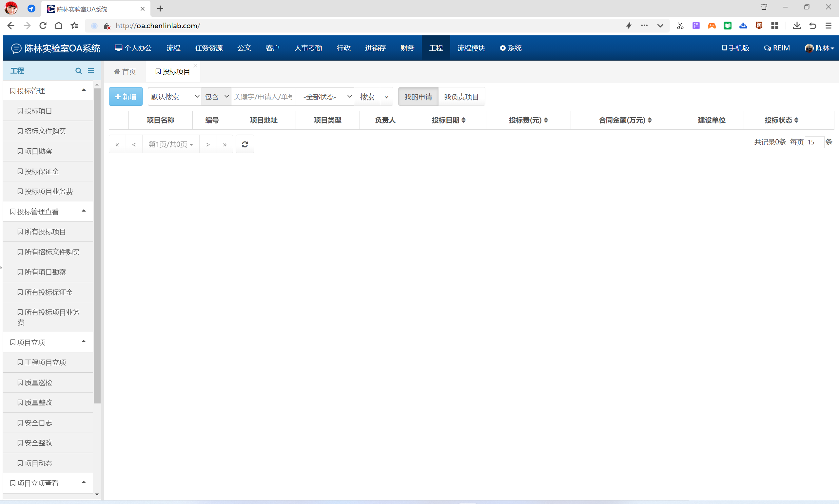This screenshot has height=504, width=839.
Task: Open the 第1页/共0页 page selector
Action: click(171, 144)
